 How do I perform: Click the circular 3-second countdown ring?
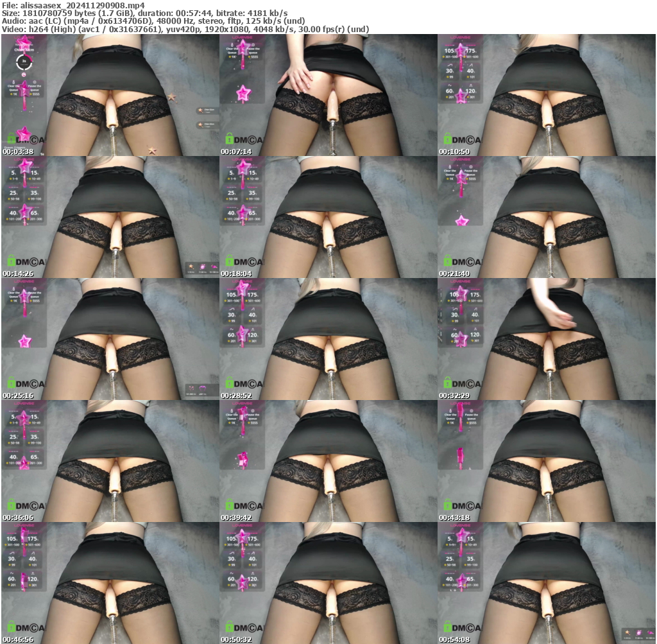pos(24,61)
